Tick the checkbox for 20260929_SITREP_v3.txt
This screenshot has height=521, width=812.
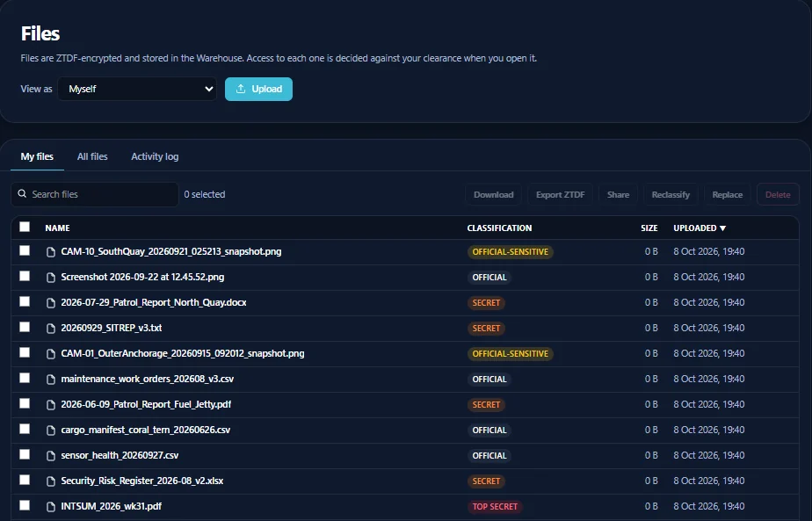tap(25, 327)
